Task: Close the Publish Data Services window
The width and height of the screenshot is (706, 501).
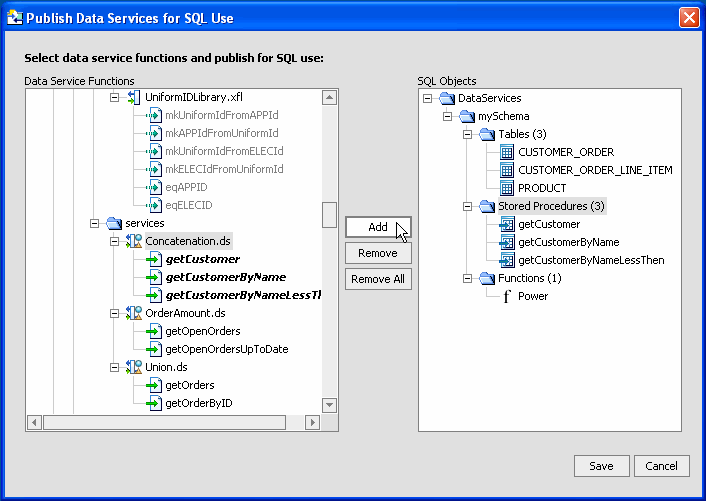Action: (x=689, y=18)
